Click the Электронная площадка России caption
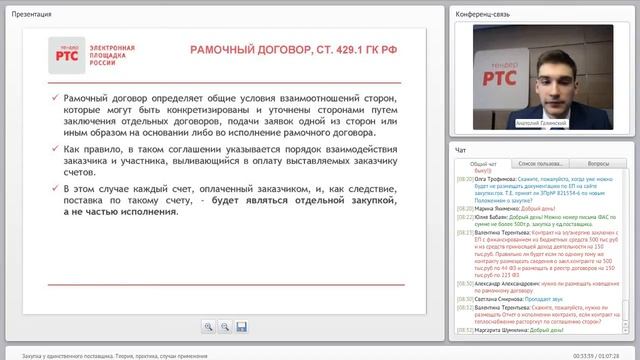The height and width of the screenshot is (360, 640). 112,55
